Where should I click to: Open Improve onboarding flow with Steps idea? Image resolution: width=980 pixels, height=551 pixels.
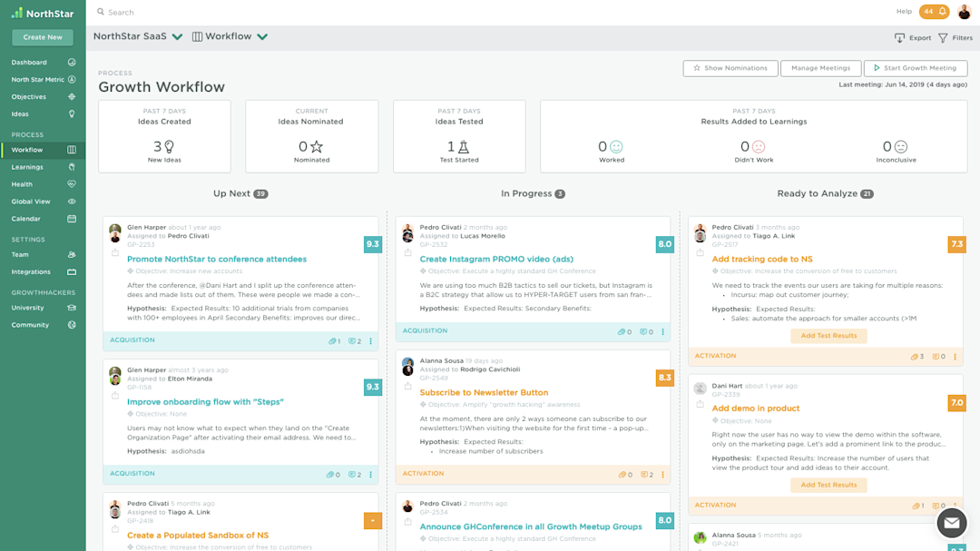205,401
